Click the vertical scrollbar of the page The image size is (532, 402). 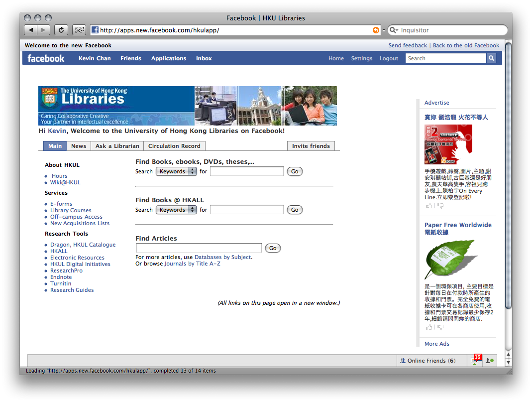click(508, 174)
